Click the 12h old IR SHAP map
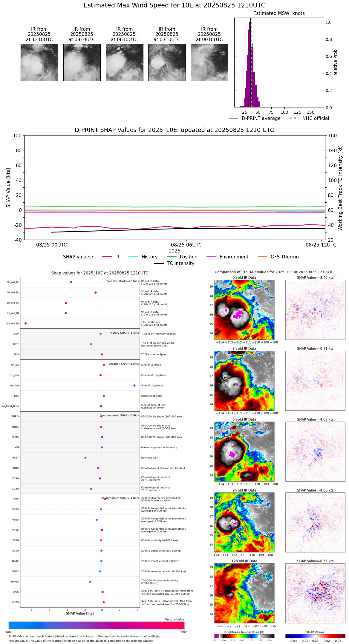Viewport: 349px width, 644px height. click(315, 593)
